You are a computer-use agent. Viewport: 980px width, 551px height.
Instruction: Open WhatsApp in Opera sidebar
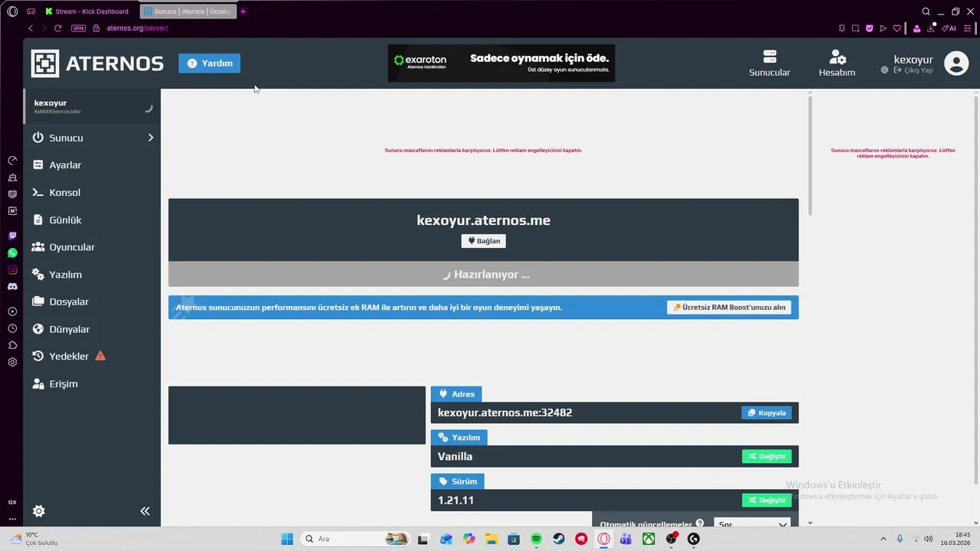12,253
